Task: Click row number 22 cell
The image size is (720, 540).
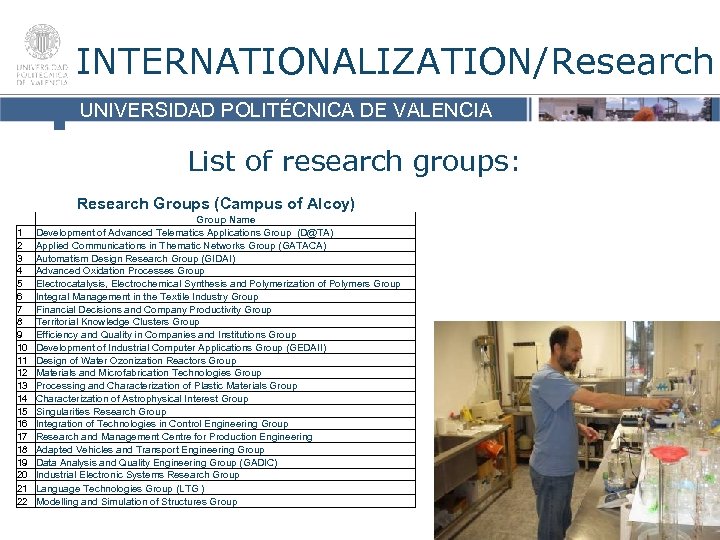Action: pyautogui.click(x=26, y=501)
